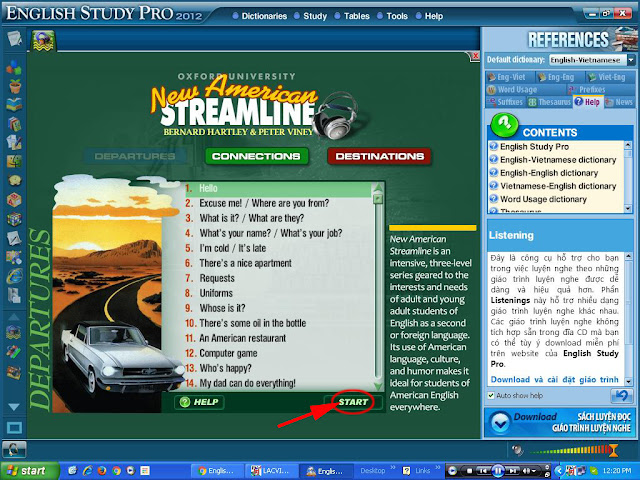Viewport: 640px width, 480px height.
Task: Select lesson 12 Computer game
Action: [x=278, y=353]
